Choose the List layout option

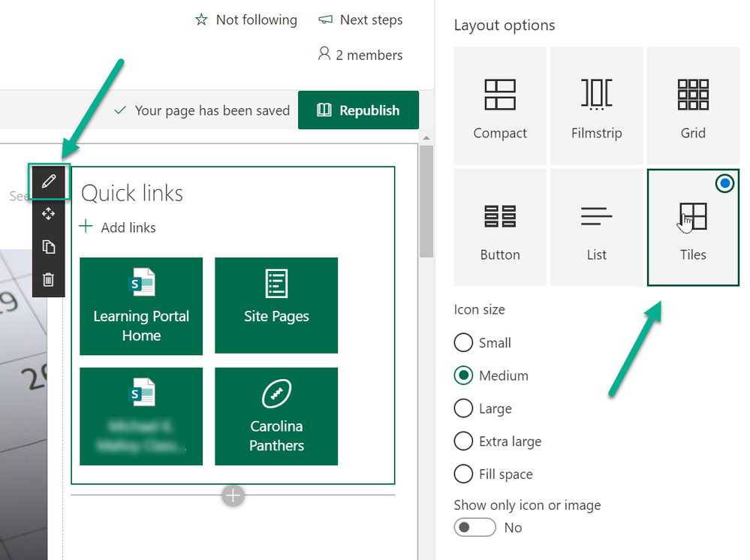tap(596, 227)
